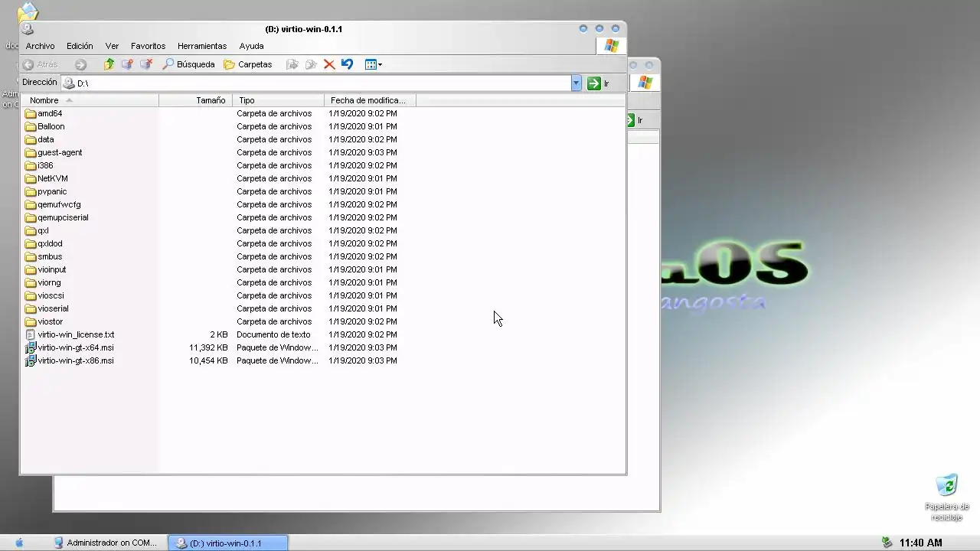Click the Atrás back arrow button
This screenshot has height=551, width=980.
(x=40, y=64)
